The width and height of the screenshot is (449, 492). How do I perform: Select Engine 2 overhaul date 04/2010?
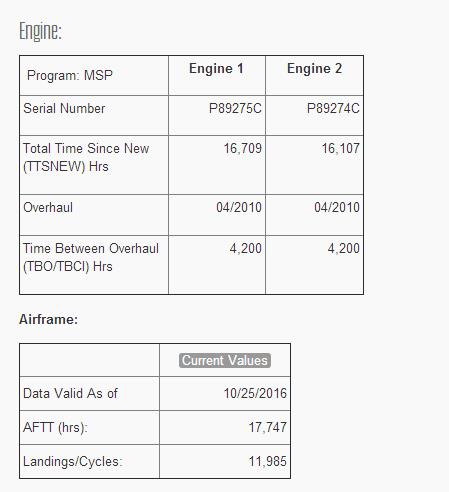tap(337, 207)
